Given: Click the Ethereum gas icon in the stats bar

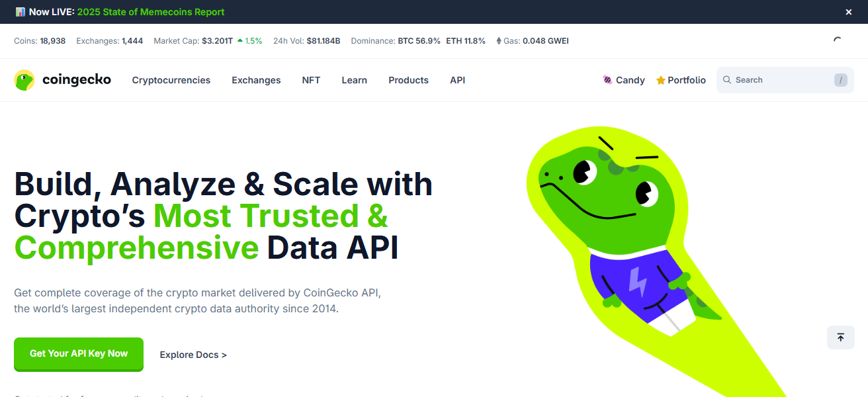Looking at the screenshot, I should [498, 40].
